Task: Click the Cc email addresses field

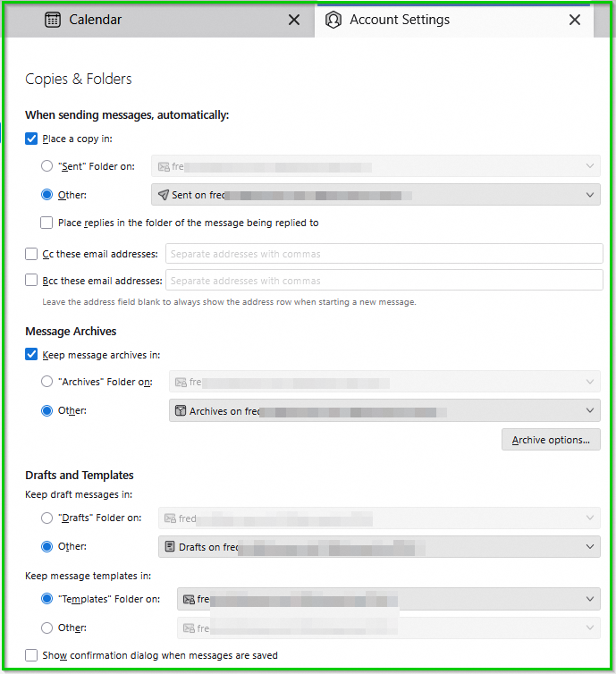Action: [384, 254]
